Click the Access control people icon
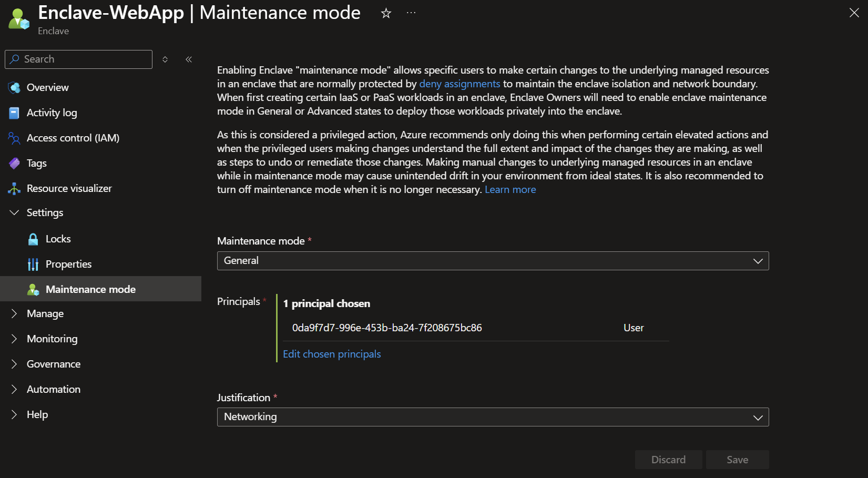The height and width of the screenshot is (478, 868). pyautogui.click(x=14, y=138)
